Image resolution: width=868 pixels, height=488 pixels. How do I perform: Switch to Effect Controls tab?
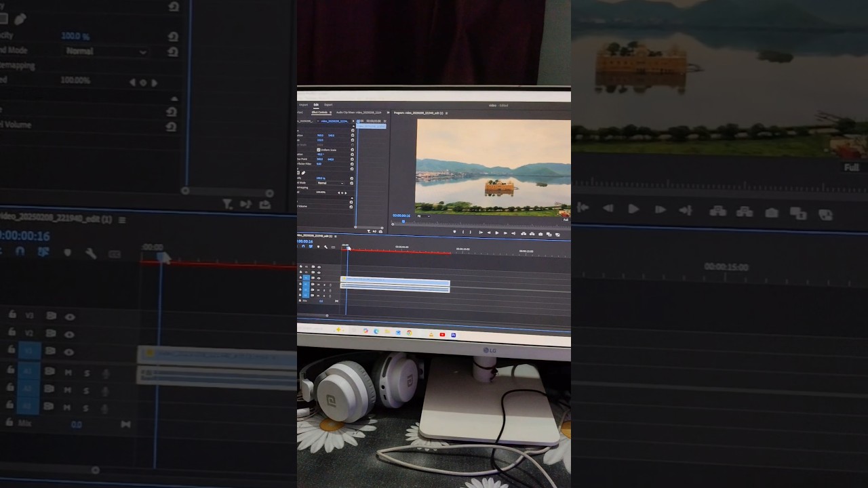click(x=319, y=113)
